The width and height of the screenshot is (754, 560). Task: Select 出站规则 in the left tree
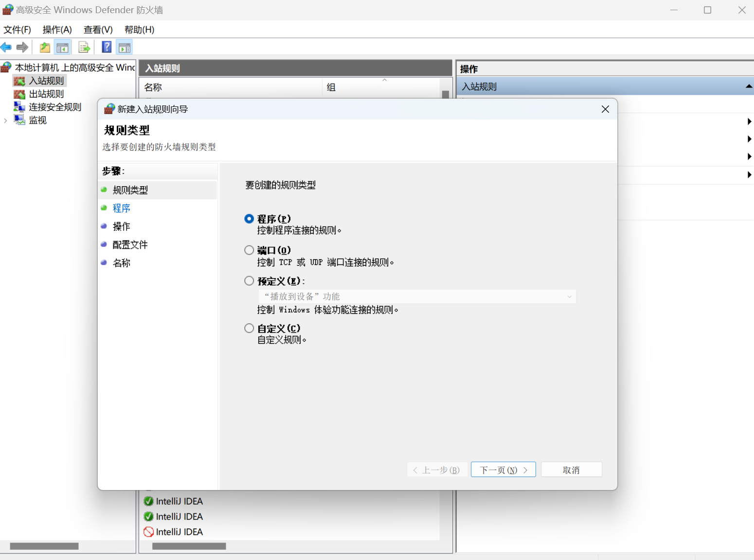click(47, 94)
